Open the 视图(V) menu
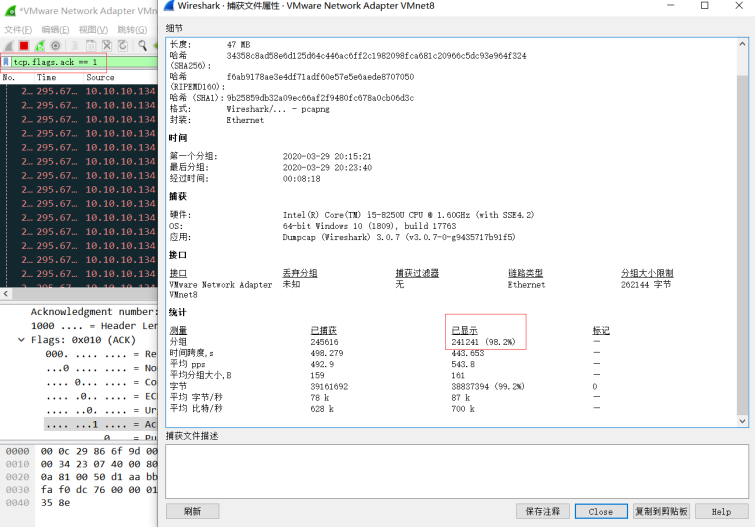 [x=94, y=30]
